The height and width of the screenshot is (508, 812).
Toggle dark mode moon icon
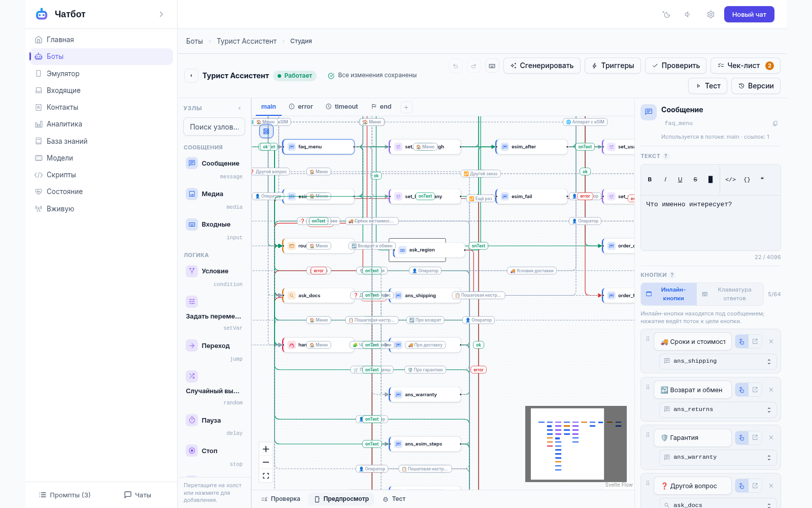pos(666,14)
